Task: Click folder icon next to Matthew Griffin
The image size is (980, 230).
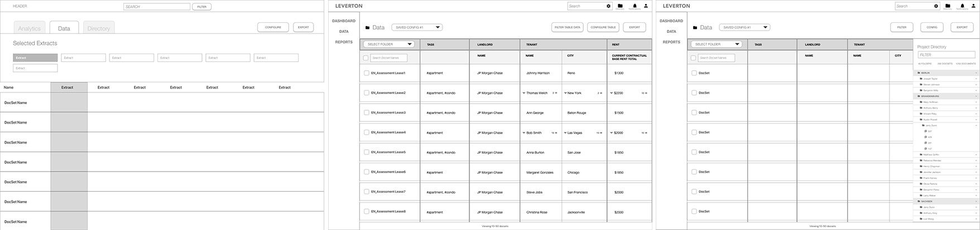Action: pyautogui.click(x=921, y=155)
